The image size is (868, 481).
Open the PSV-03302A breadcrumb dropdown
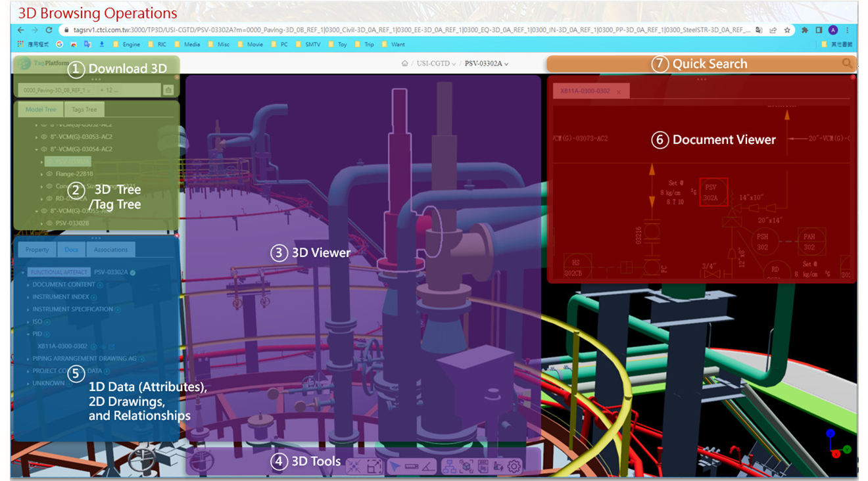(x=487, y=64)
